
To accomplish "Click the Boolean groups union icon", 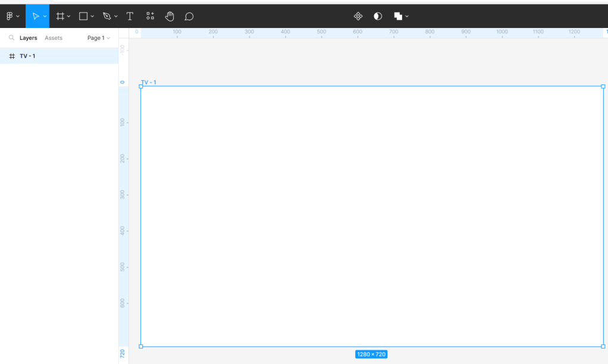I will click(x=398, y=16).
